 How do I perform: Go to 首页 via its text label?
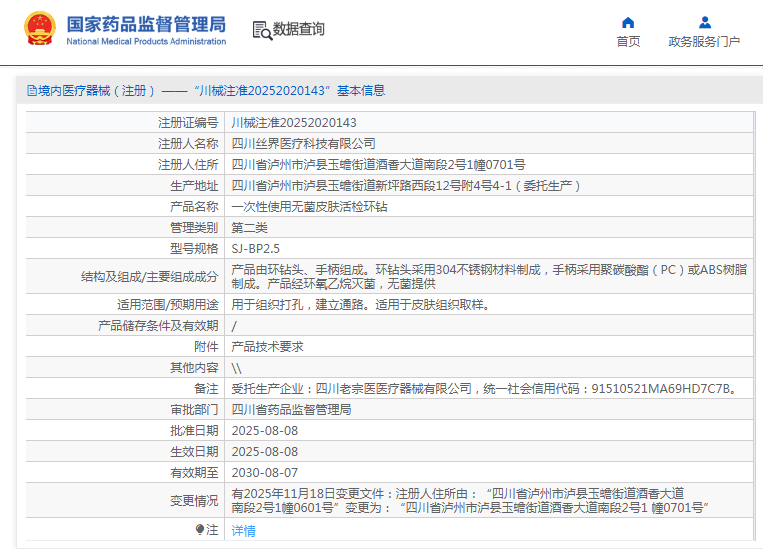click(x=628, y=42)
